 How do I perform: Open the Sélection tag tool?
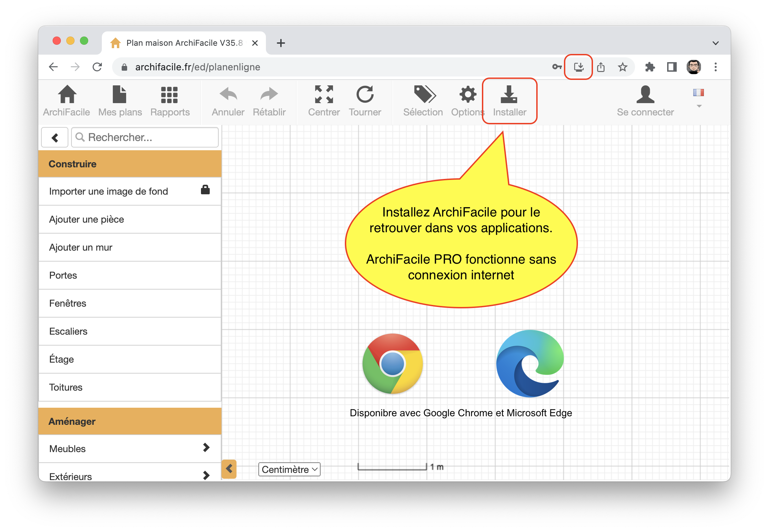424,95
